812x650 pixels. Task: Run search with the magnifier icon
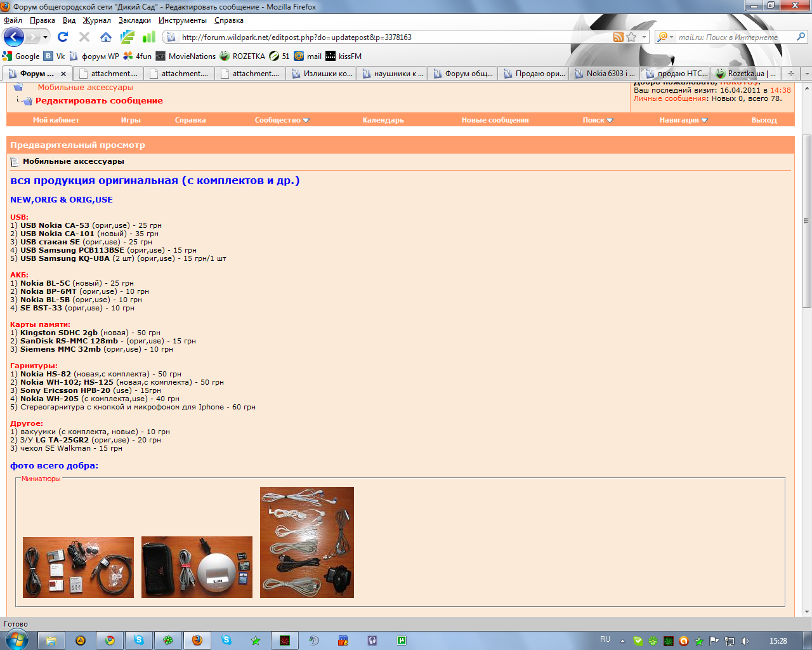tap(801, 37)
